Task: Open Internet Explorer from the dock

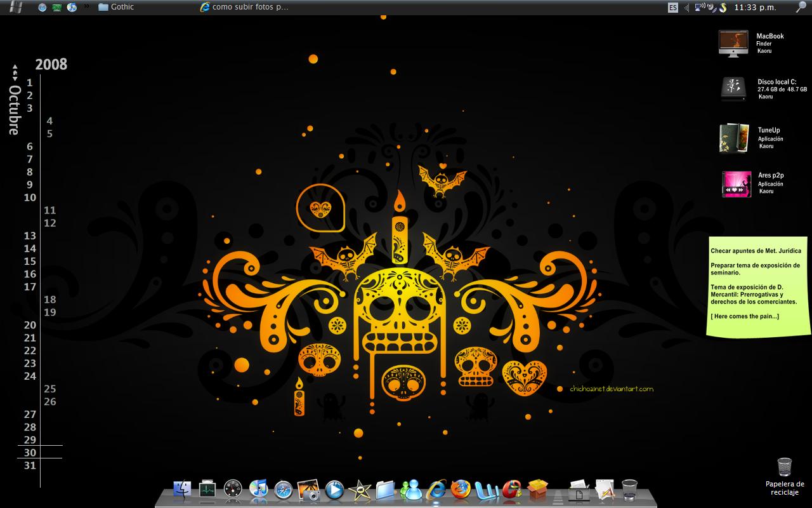Action: [x=436, y=490]
